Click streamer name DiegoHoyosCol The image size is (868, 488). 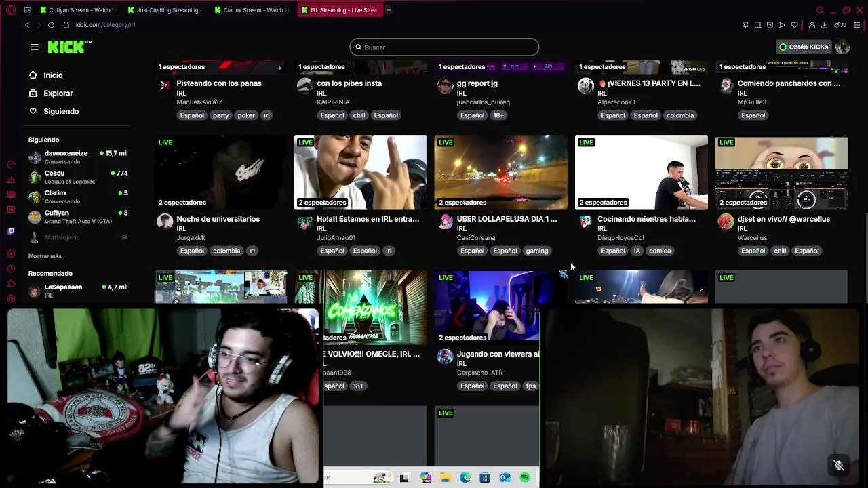pos(620,238)
